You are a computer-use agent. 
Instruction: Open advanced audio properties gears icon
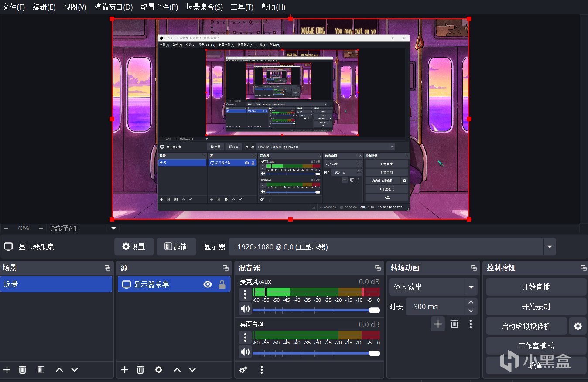243,370
